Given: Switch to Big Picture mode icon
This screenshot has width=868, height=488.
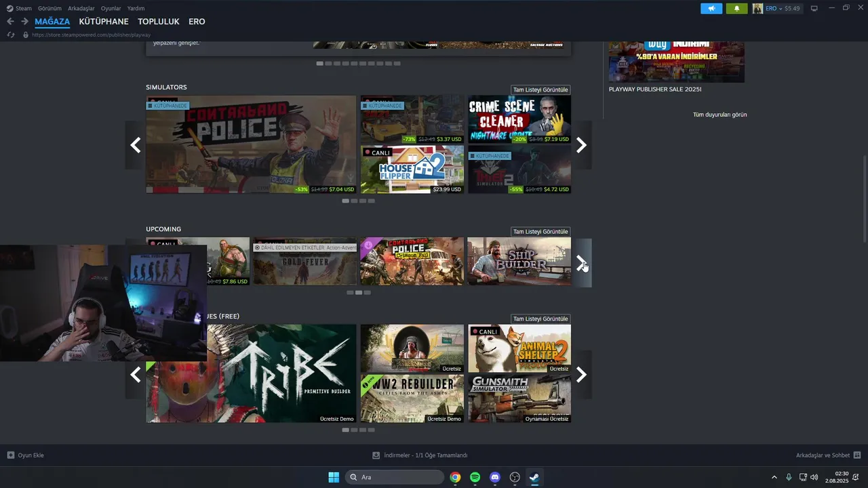Looking at the screenshot, I should tap(814, 8).
